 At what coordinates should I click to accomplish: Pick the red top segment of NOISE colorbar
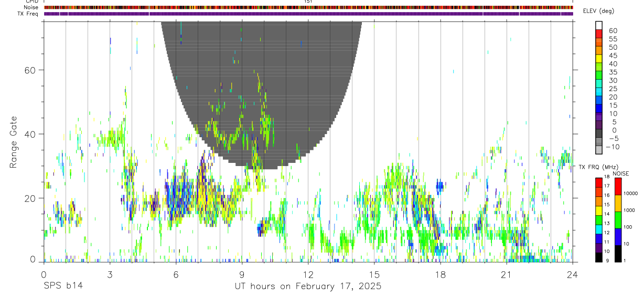coord(618,186)
